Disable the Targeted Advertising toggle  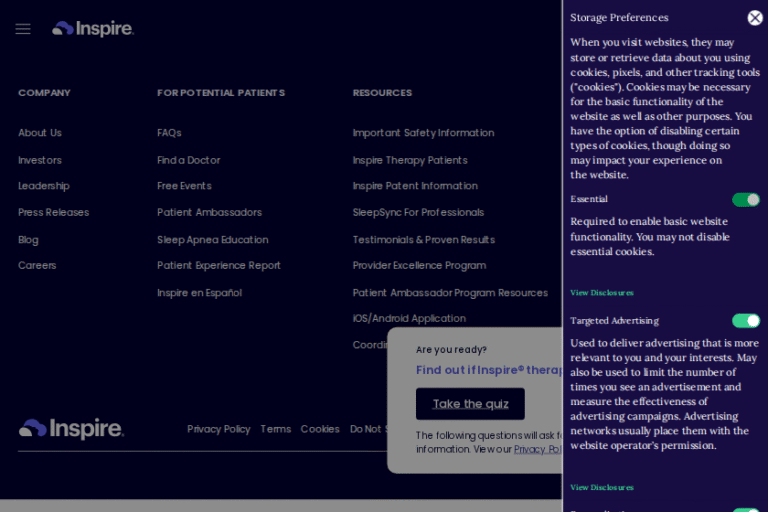click(745, 321)
